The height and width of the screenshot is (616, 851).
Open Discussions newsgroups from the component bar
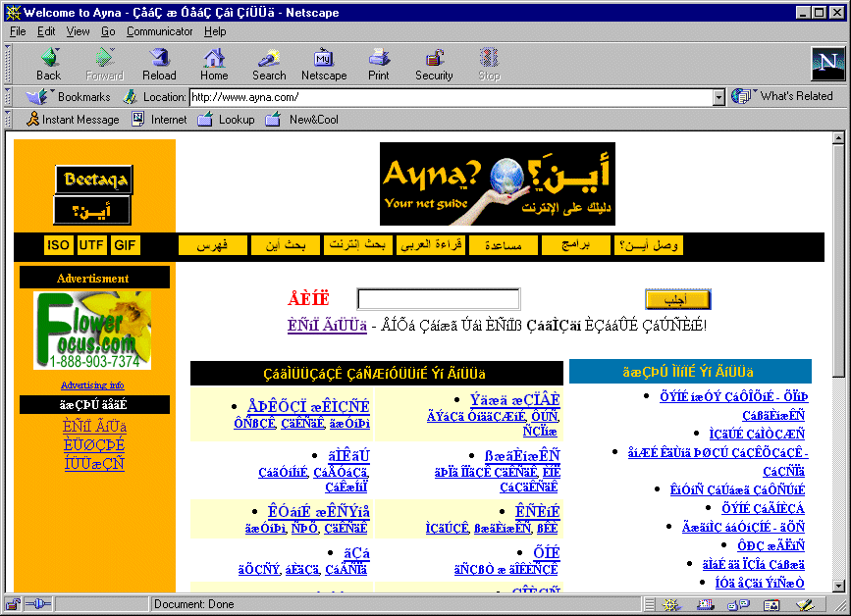(x=739, y=604)
